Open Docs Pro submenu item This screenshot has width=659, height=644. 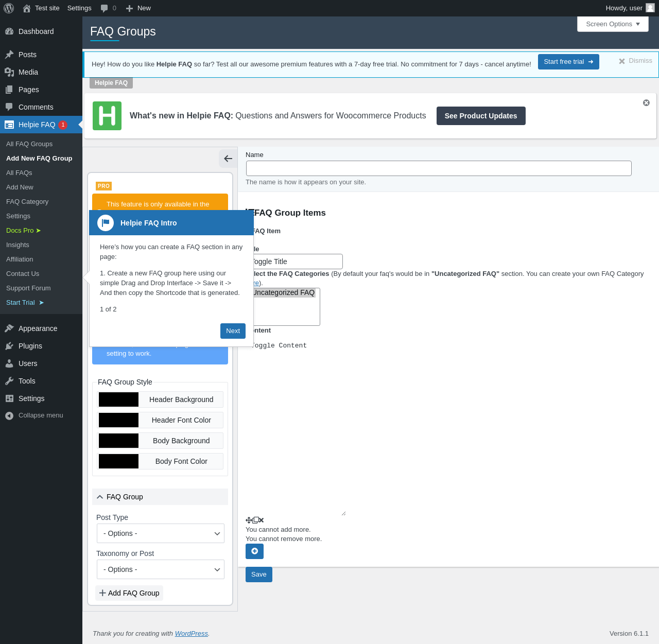coord(24,231)
